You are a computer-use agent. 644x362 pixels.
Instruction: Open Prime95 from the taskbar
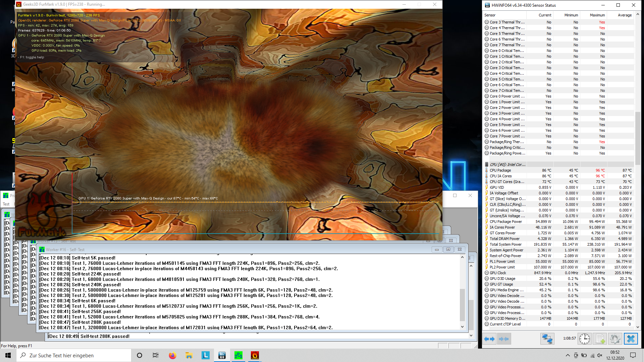coord(238,355)
